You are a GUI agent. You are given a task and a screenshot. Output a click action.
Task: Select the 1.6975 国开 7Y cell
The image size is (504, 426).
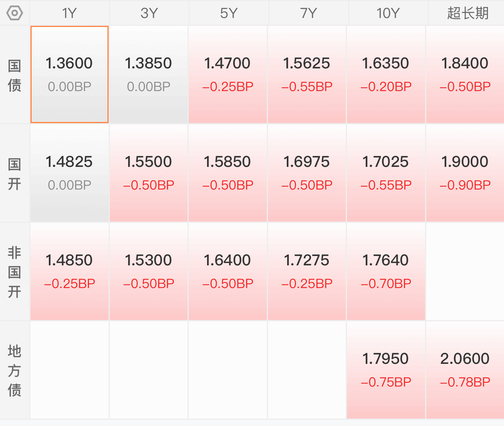307,173
